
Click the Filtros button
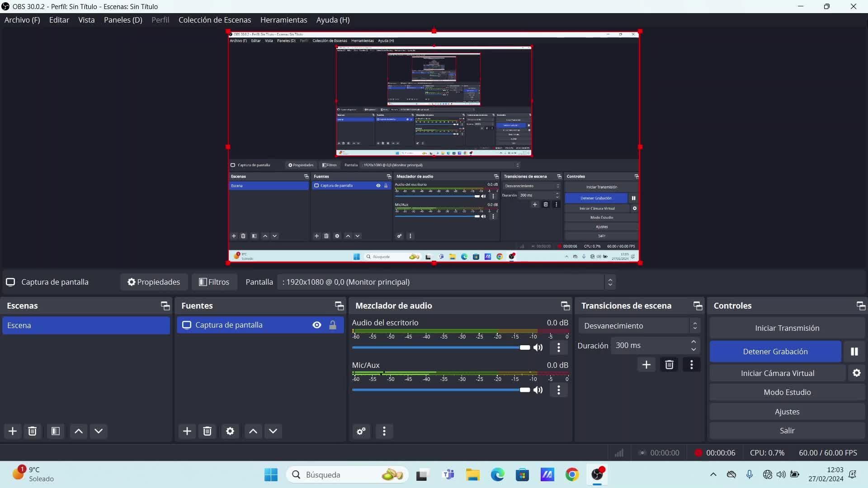214,282
